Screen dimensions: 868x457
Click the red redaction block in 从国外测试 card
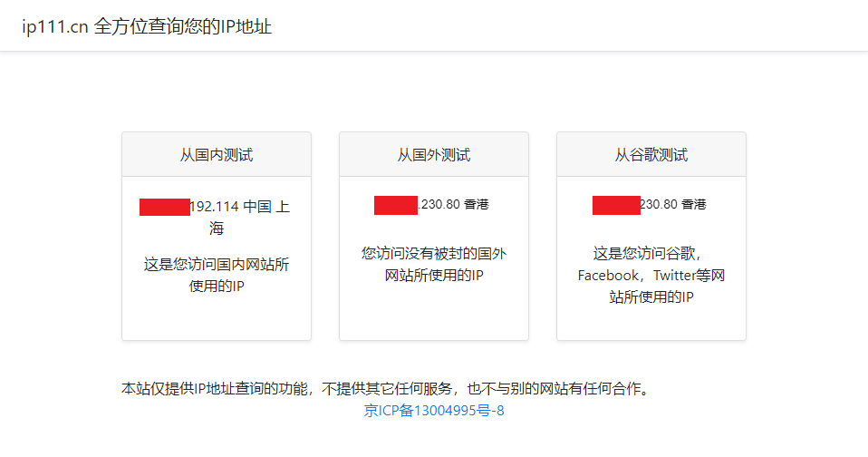(396, 205)
